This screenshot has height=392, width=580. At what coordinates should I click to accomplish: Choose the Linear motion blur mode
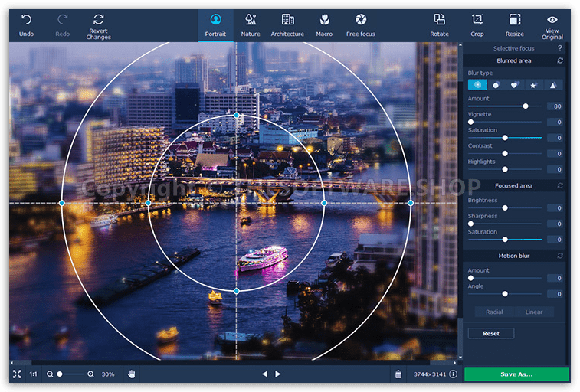pyautogui.click(x=534, y=312)
